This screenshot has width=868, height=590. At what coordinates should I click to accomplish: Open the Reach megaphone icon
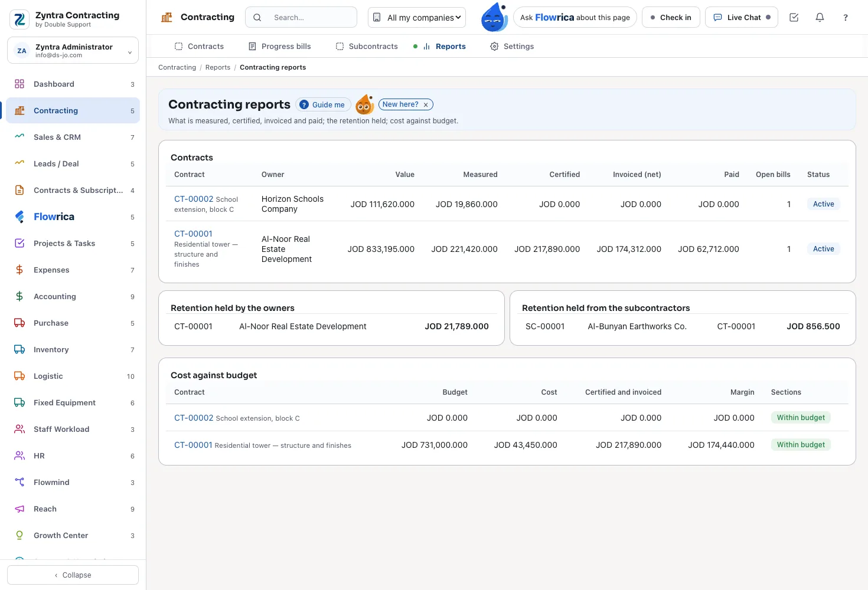[x=19, y=509]
